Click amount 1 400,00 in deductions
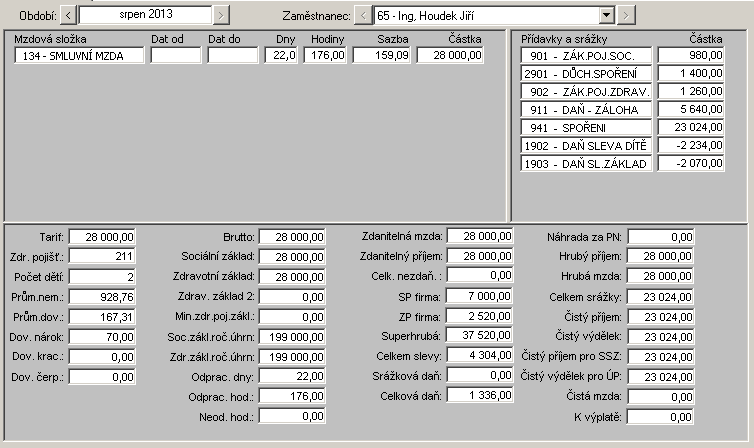The width and height of the screenshot is (754, 448). [691, 74]
